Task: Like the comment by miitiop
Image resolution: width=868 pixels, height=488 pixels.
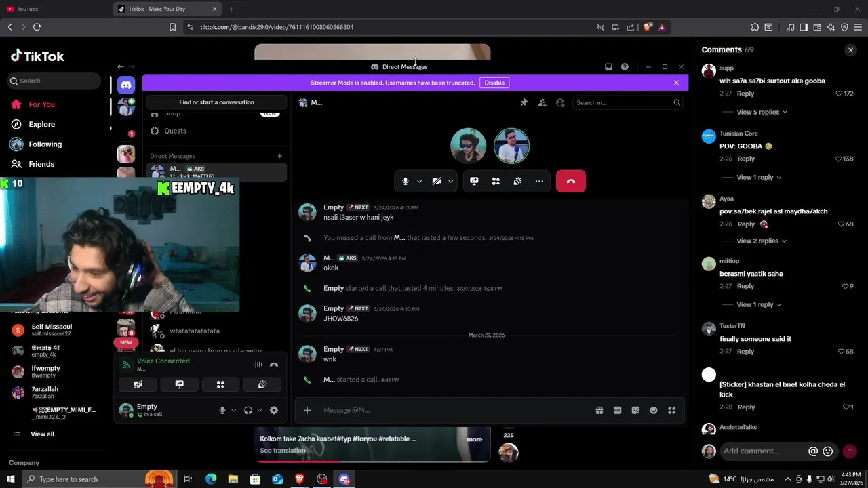Action: [845, 287]
